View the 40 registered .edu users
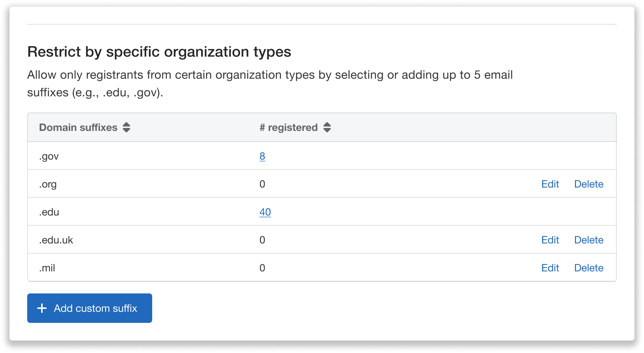The height and width of the screenshot is (353, 644). pyautogui.click(x=265, y=212)
